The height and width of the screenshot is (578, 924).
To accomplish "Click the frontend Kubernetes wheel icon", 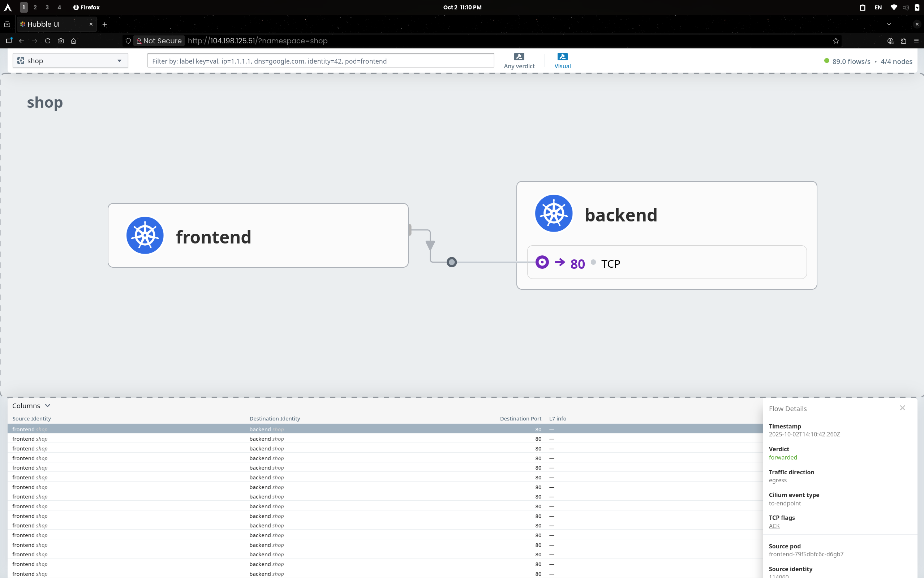I will point(145,236).
